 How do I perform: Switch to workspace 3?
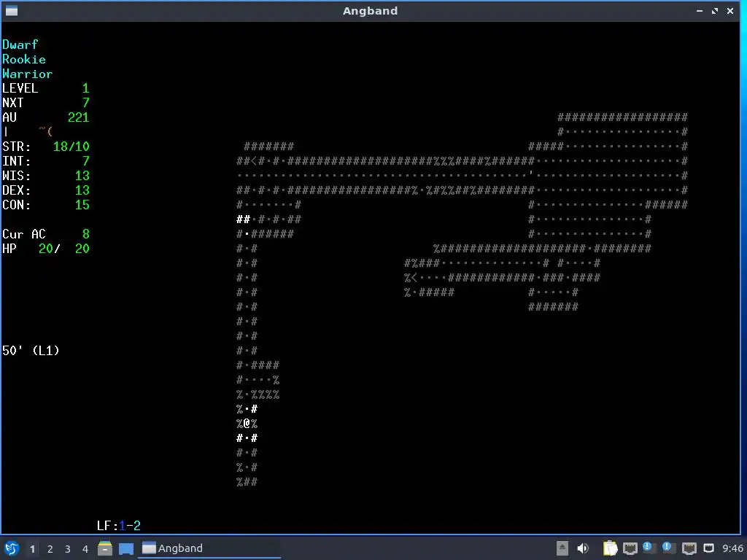[68, 549]
